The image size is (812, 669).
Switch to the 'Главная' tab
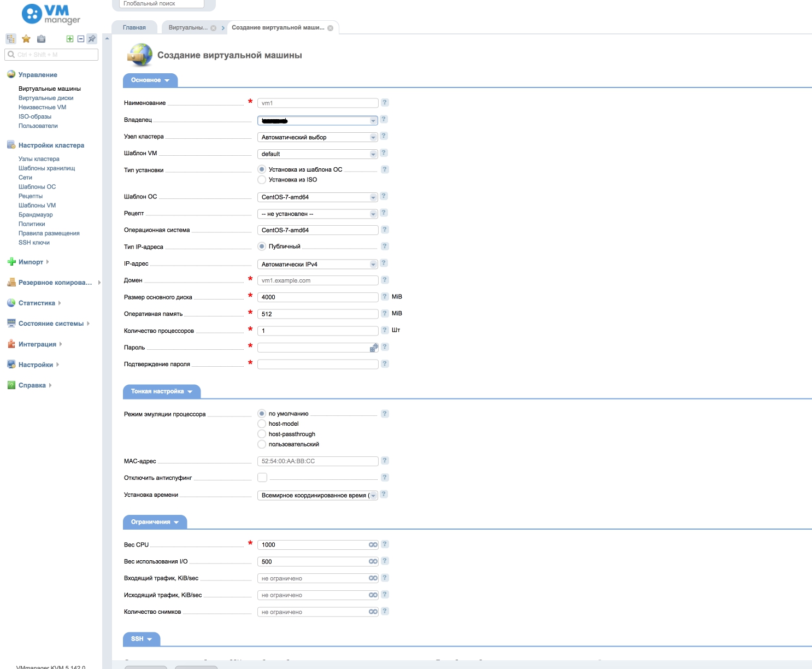click(x=134, y=28)
